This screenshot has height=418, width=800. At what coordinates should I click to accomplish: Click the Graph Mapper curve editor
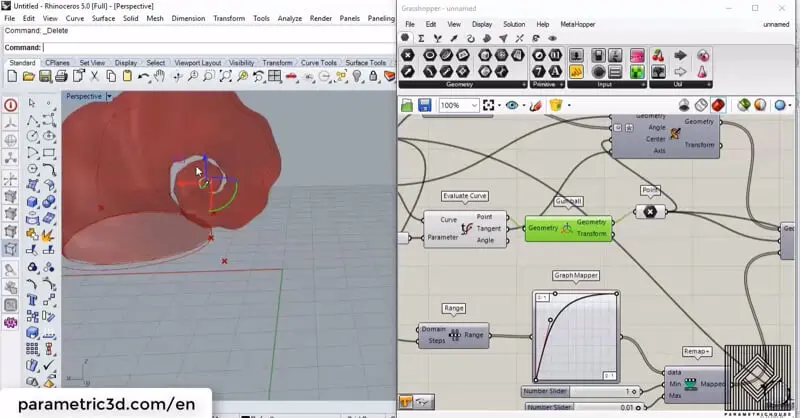(575, 336)
